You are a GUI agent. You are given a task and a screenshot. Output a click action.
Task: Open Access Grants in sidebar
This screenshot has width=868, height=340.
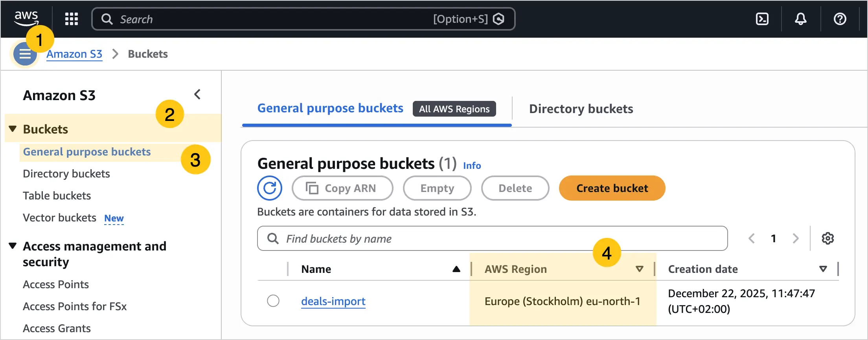point(57,329)
